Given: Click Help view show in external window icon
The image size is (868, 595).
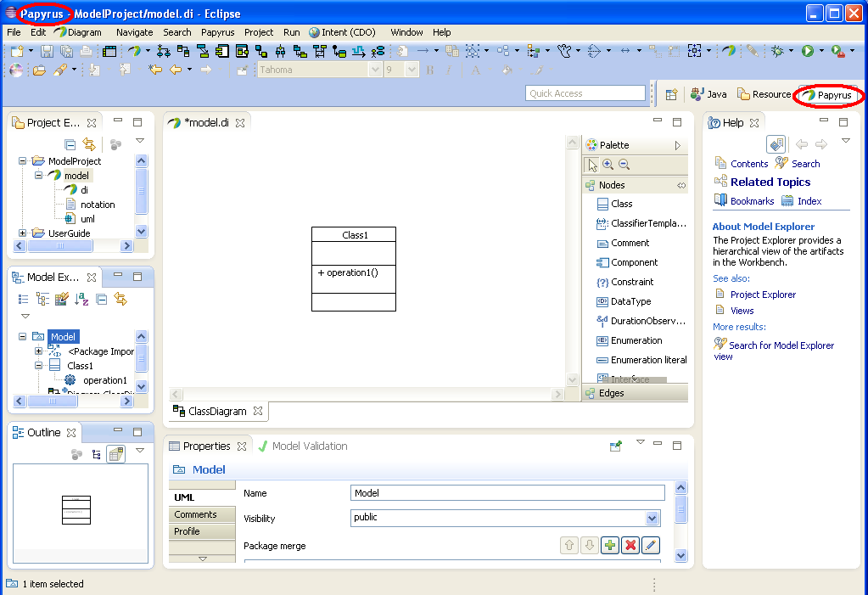Looking at the screenshot, I should coord(776,144).
